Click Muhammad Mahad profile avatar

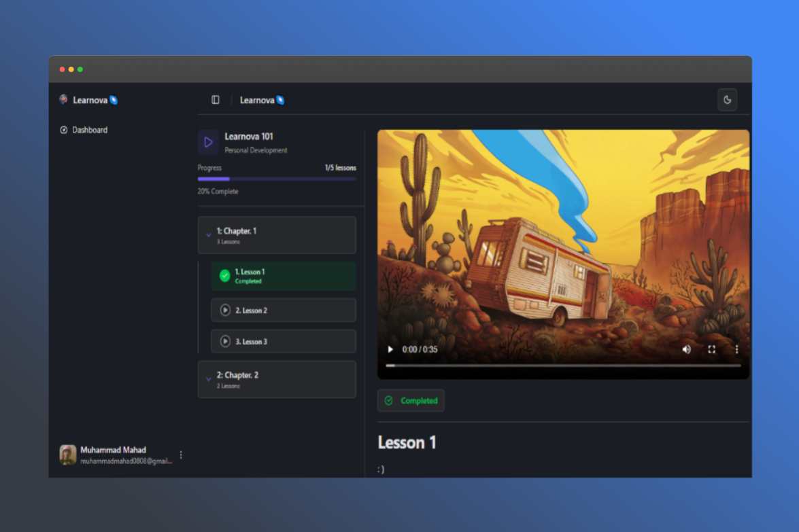tap(68, 455)
